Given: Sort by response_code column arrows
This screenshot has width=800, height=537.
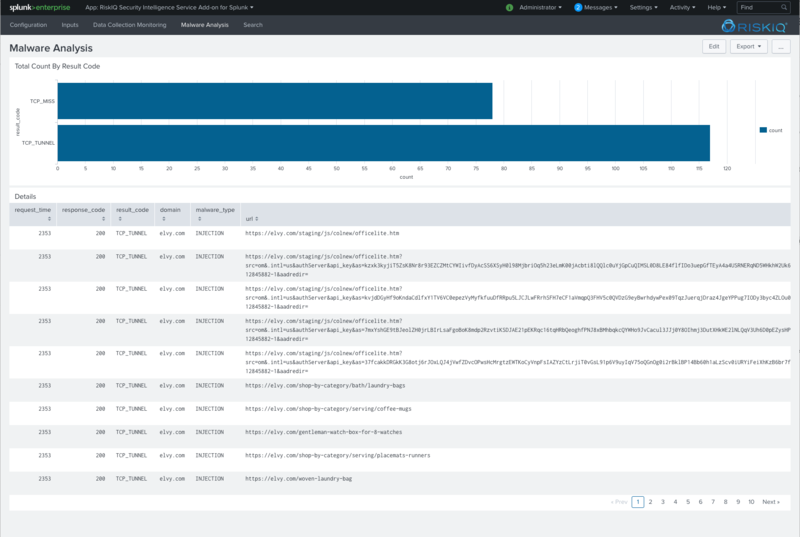Looking at the screenshot, I should click(103, 219).
